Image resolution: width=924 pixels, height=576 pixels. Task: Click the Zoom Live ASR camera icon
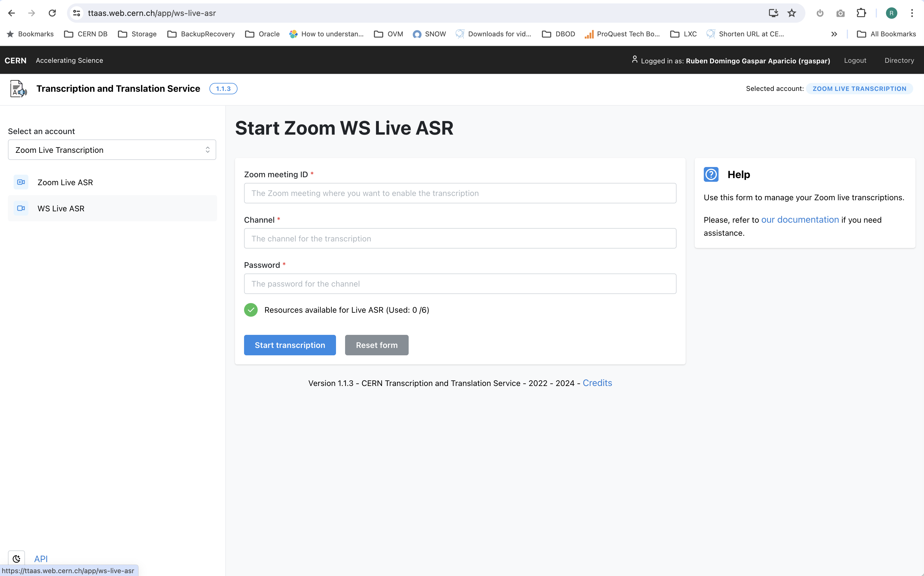tap(21, 182)
